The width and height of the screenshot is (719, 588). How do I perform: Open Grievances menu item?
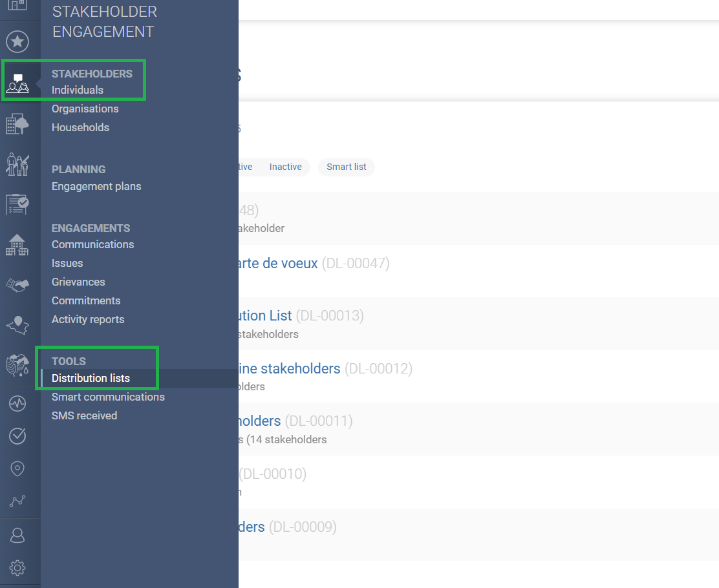coord(78,282)
